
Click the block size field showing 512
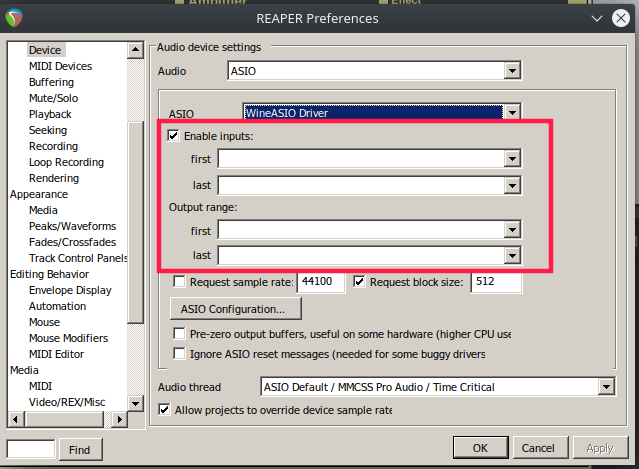496,282
